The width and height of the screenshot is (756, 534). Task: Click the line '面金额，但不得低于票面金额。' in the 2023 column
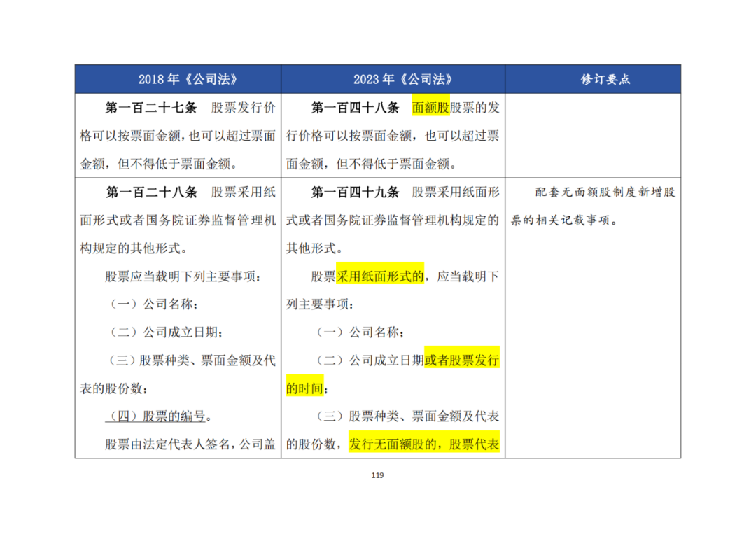pos(372,164)
